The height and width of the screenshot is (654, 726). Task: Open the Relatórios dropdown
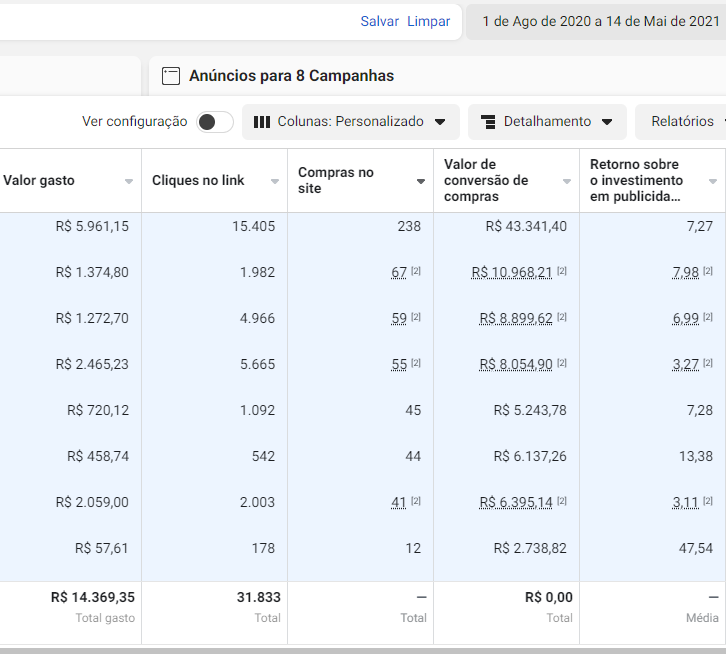click(681, 122)
